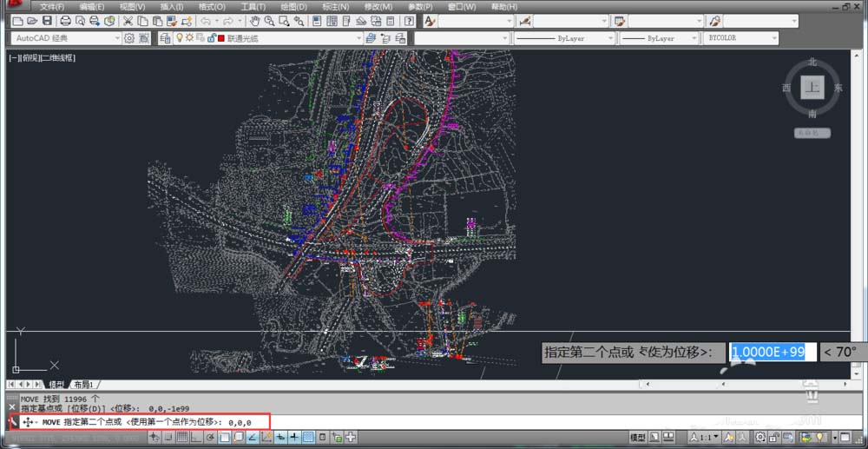Click the Undo arrow icon
The height and width of the screenshot is (449, 868).
click(x=206, y=21)
